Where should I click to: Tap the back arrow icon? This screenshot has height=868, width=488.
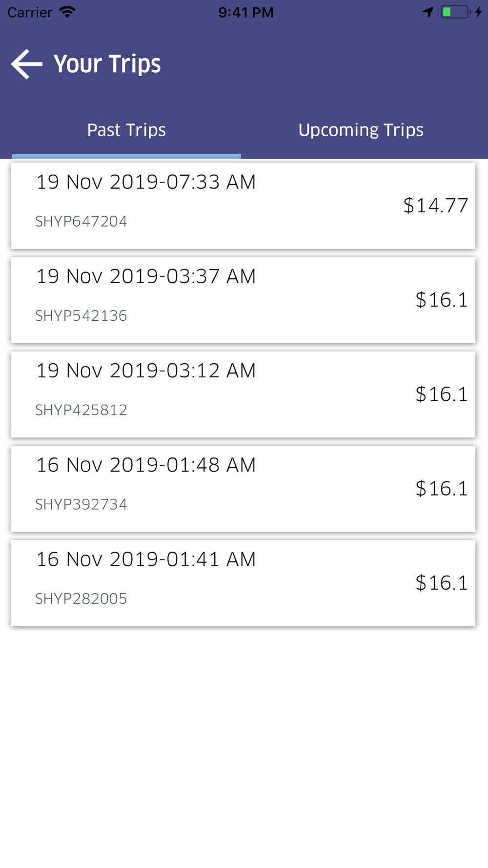point(27,64)
